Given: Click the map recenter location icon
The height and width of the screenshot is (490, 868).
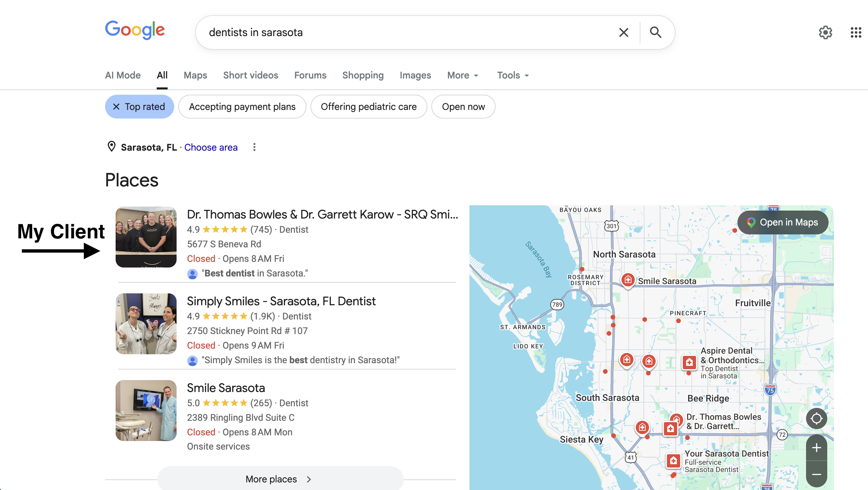Looking at the screenshot, I should pos(817,418).
